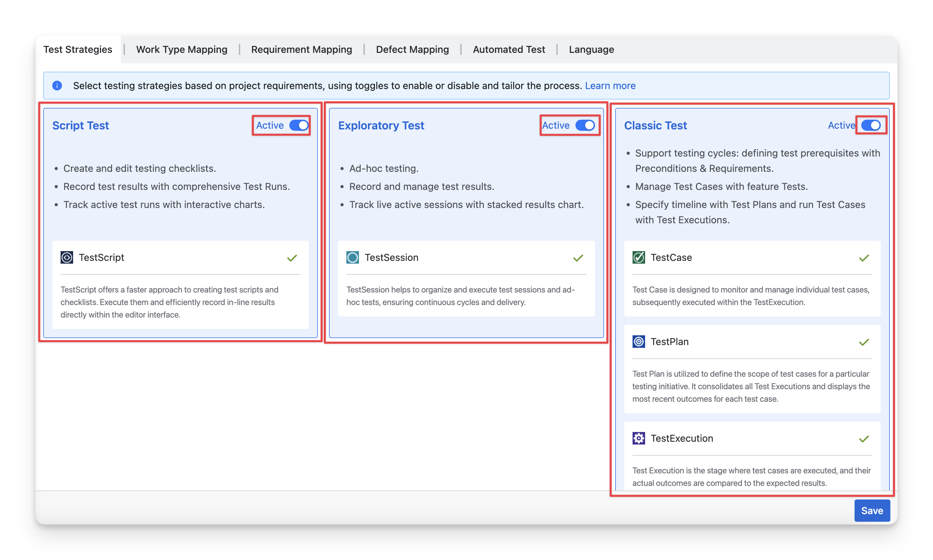Viewport: 933px width, 560px height.
Task: Click the TestScript icon
Action: [x=67, y=257]
